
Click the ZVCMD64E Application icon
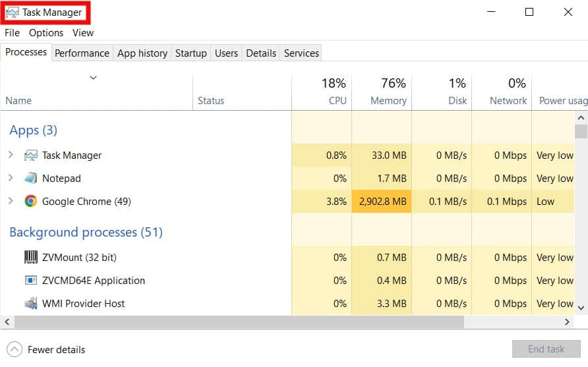[31, 281]
